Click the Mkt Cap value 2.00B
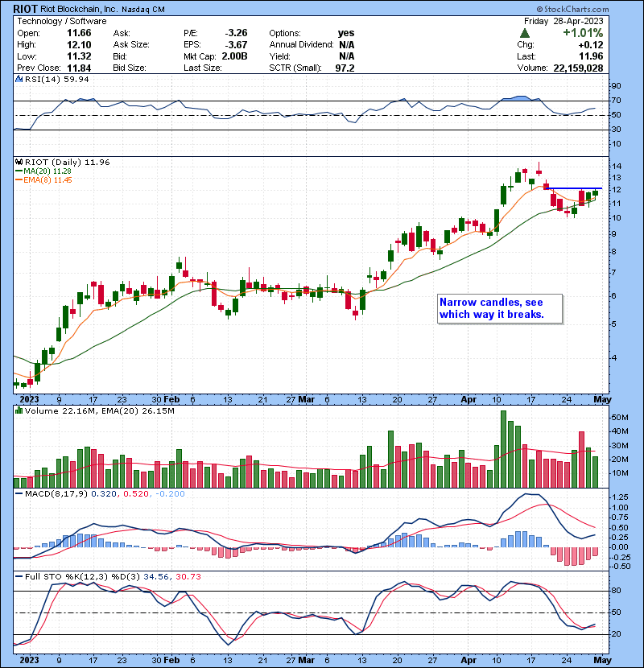Viewport: 644px width, 668px height. coord(234,56)
